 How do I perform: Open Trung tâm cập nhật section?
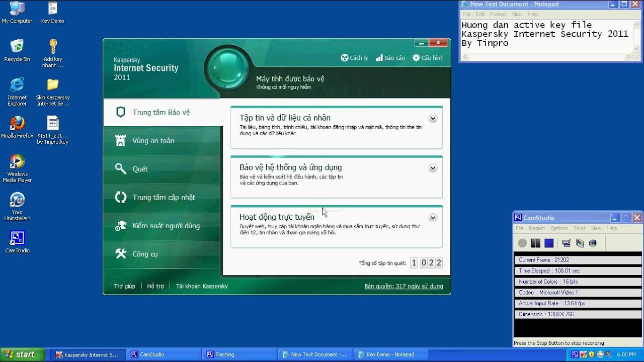point(162,197)
